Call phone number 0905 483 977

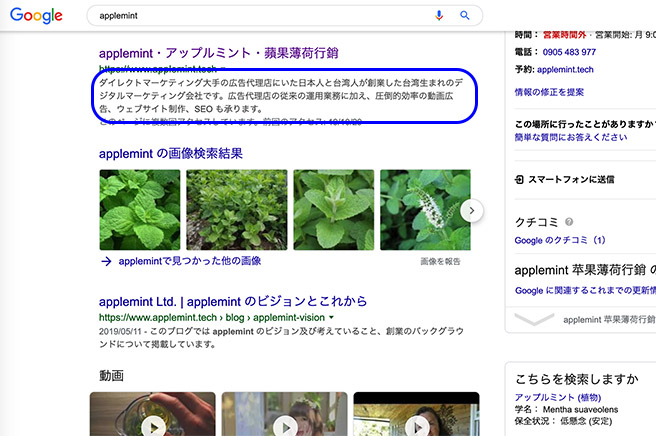tap(569, 52)
